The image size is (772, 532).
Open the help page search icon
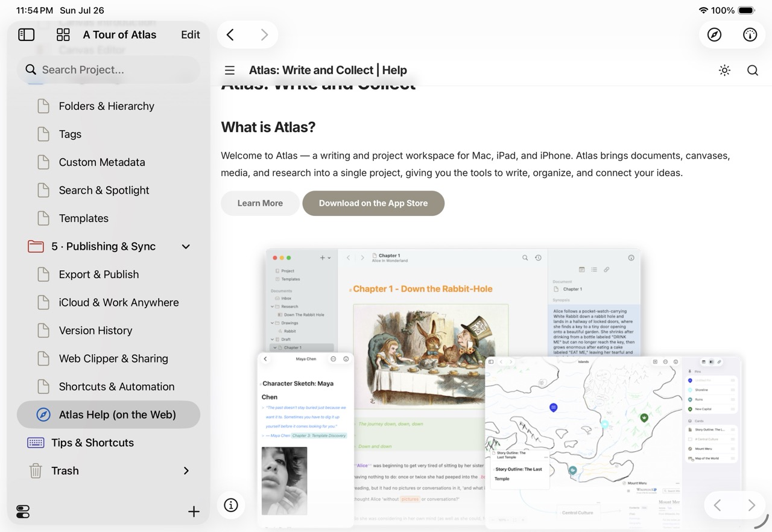753,71
